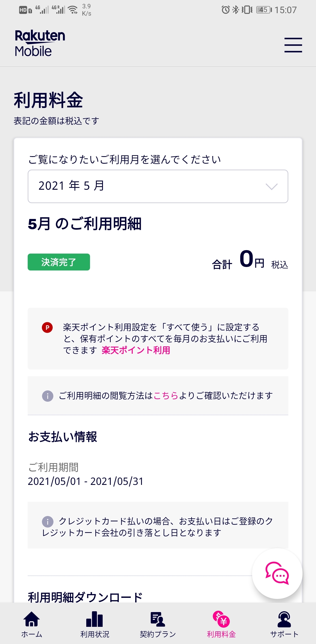316x644 pixels.
Task: Tap the contract plan icon (契約プラン)
Action: (158, 620)
